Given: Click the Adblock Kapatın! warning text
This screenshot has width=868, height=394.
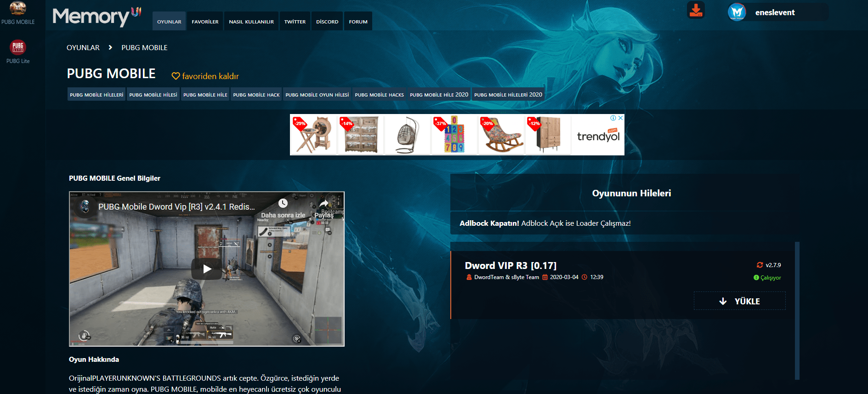Looking at the screenshot, I should [545, 223].
